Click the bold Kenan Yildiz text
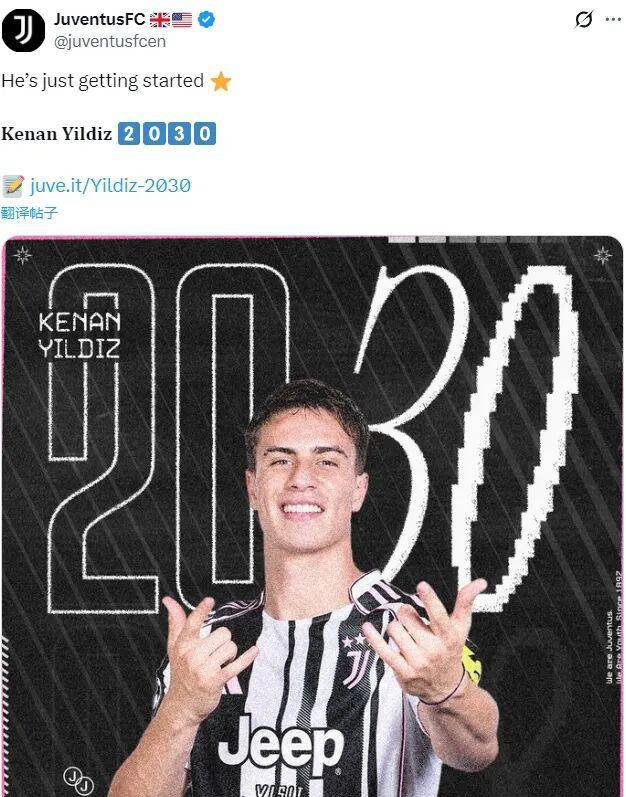Viewport: 626px width, 797px height. pos(56,134)
